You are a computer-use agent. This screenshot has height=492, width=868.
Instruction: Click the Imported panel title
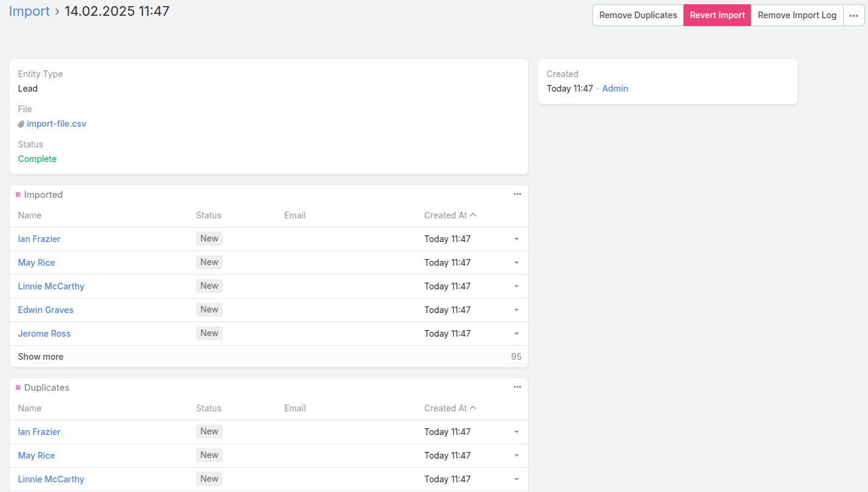coord(44,195)
